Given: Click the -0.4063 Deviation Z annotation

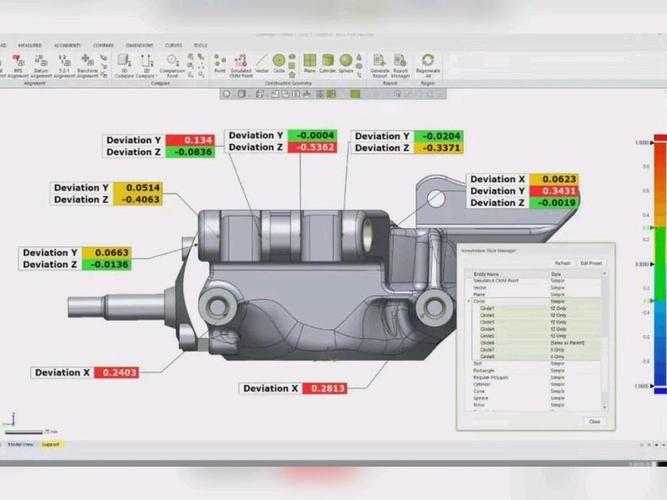Looking at the screenshot, I should coord(138,200).
